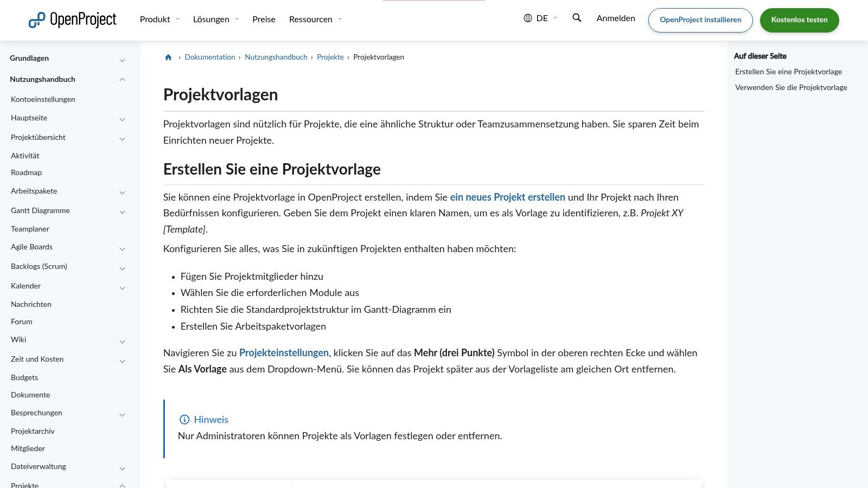
Task: Click 'Erstellen Sie Arbeitspaketvorlagen' bullet
Action: point(253,326)
